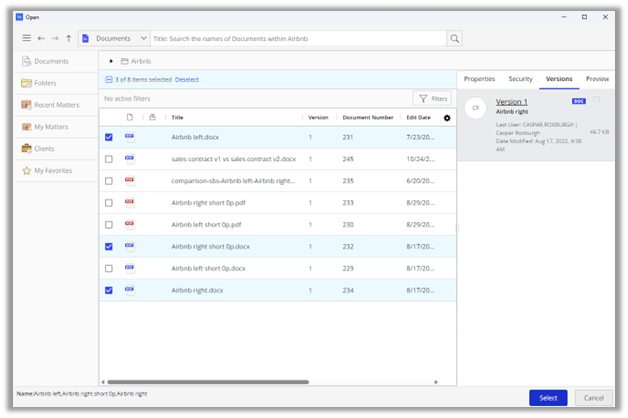Uncheck Airbnb left.docx checkbox
Viewport: 628px width, 418px height.
click(x=109, y=137)
